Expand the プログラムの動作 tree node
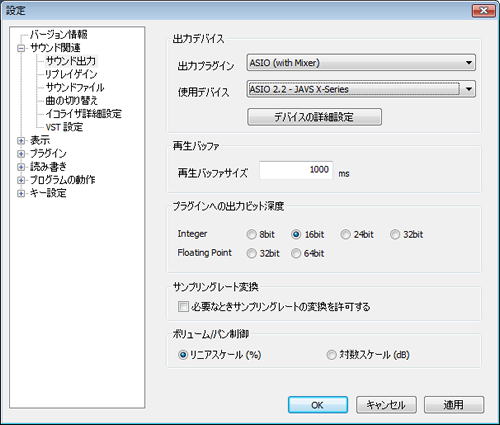Image resolution: width=500 pixels, height=425 pixels. pyautogui.click(x=21, y=180)
